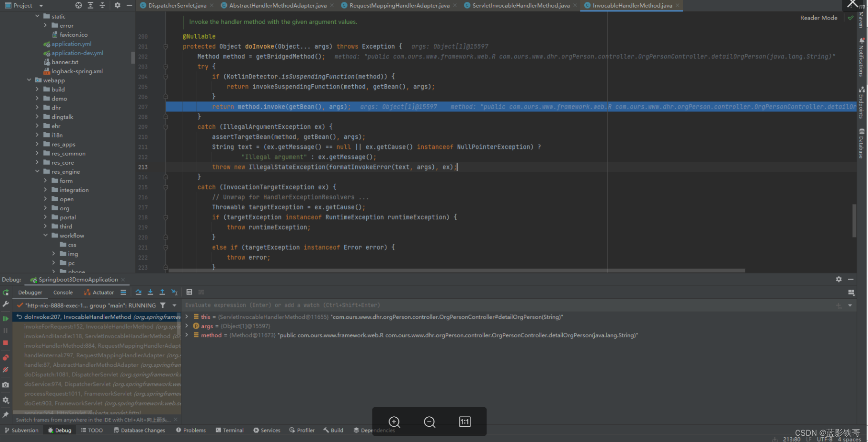Rerun Springboot3DemoApplication debug session

(6, 293)
